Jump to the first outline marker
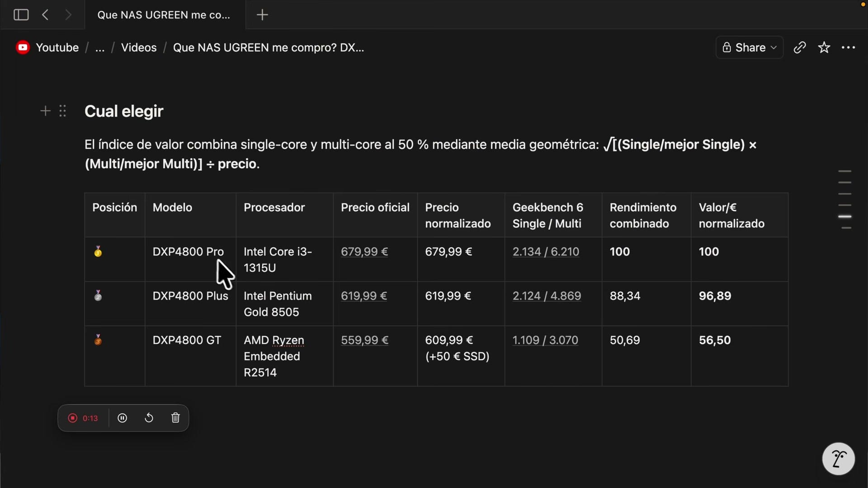 [844, 171]
